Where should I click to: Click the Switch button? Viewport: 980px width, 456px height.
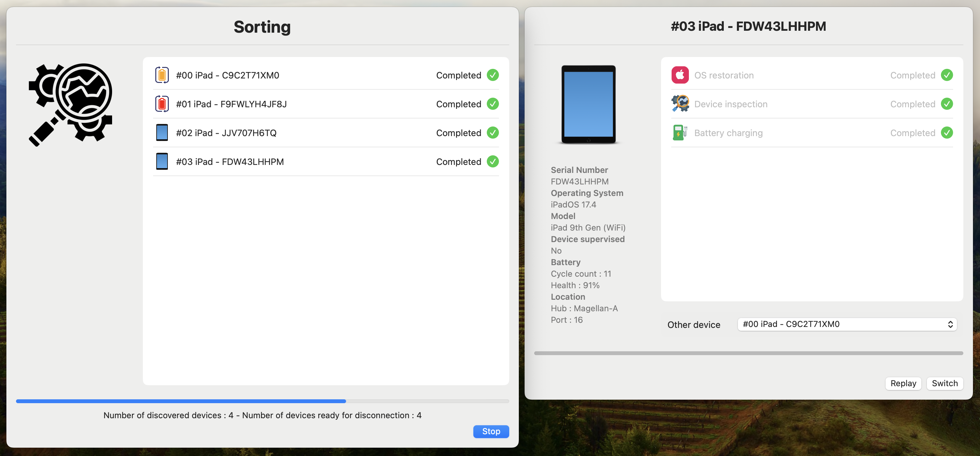(945, 383)
